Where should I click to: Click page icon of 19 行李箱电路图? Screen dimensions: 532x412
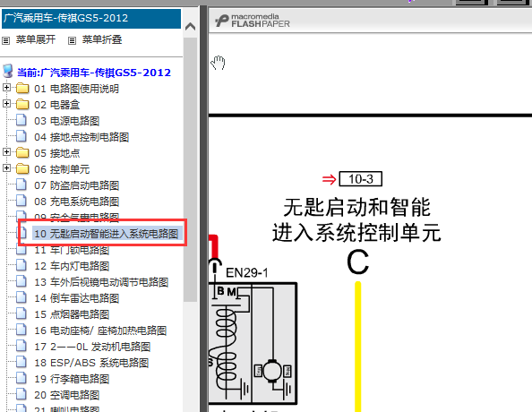coord(21,378)
